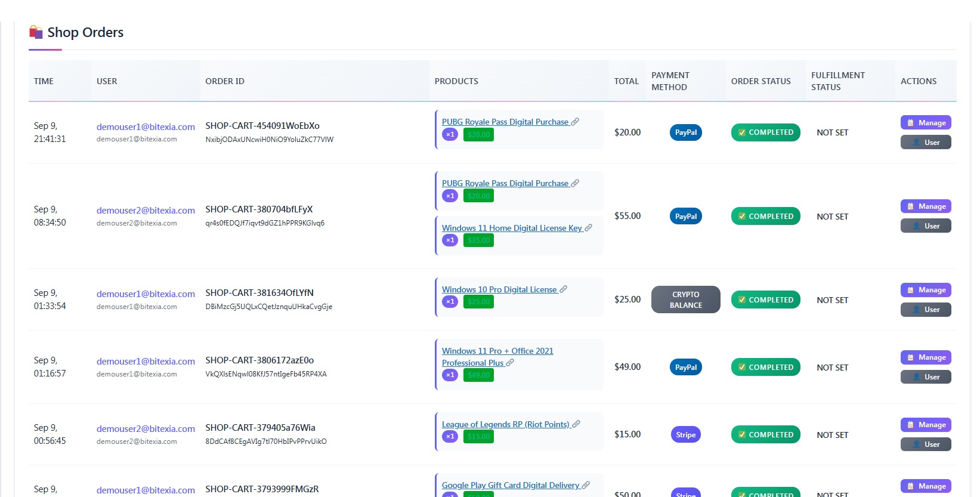Click the shopping bag icon beside Shop Orders
This screenshot has height=497, width=980.
click(36, 32)
